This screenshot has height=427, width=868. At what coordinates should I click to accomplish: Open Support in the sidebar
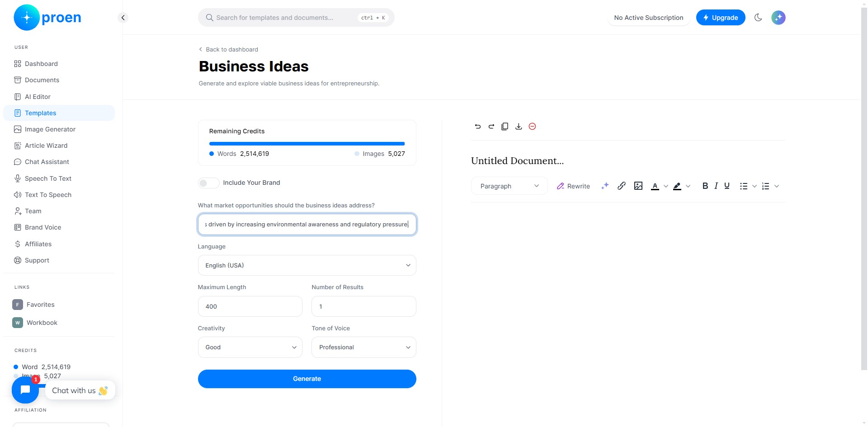pyautogui.click(x=59, y=260)
